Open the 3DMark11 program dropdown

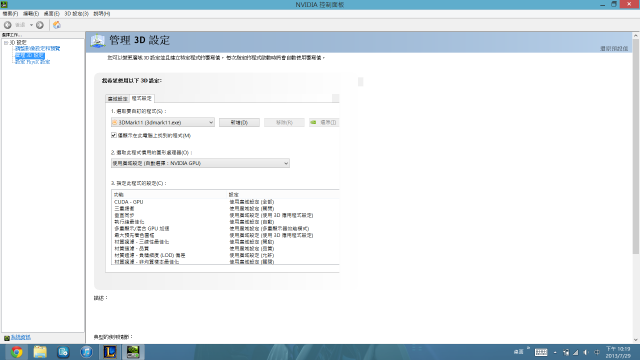163,122
